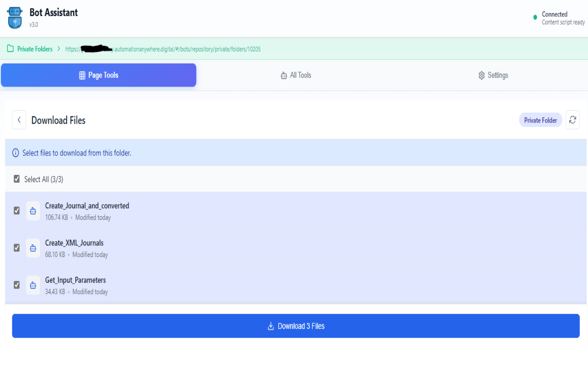The height and width of the screenshot is (368, 588).
Task: Uncheck Create_Journal_and_converted file checkbox
Action: tap(17, 211)
